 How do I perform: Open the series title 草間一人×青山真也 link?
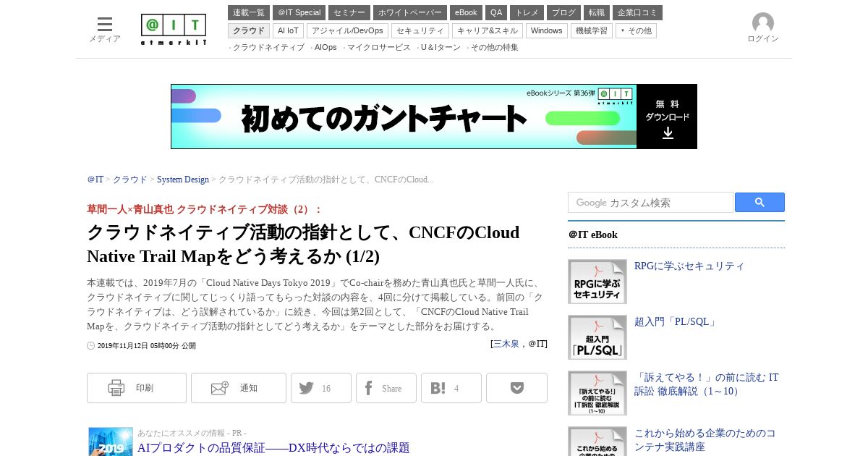[204, 210]
